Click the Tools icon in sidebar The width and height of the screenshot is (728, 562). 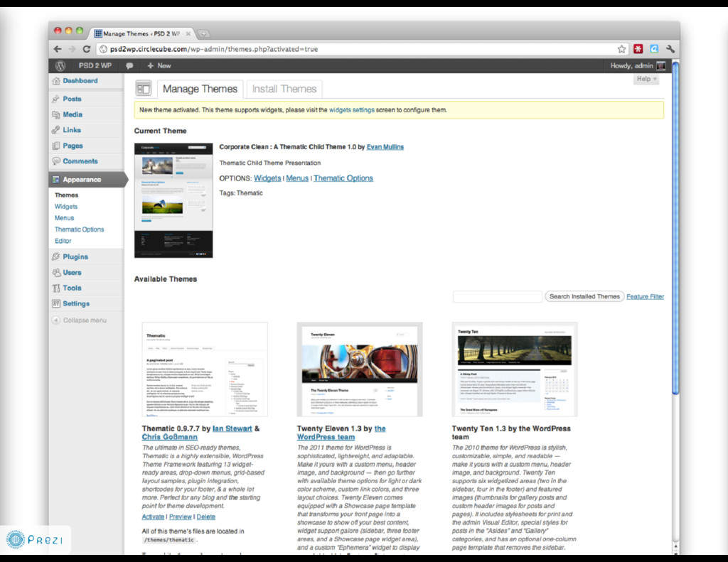56,288
